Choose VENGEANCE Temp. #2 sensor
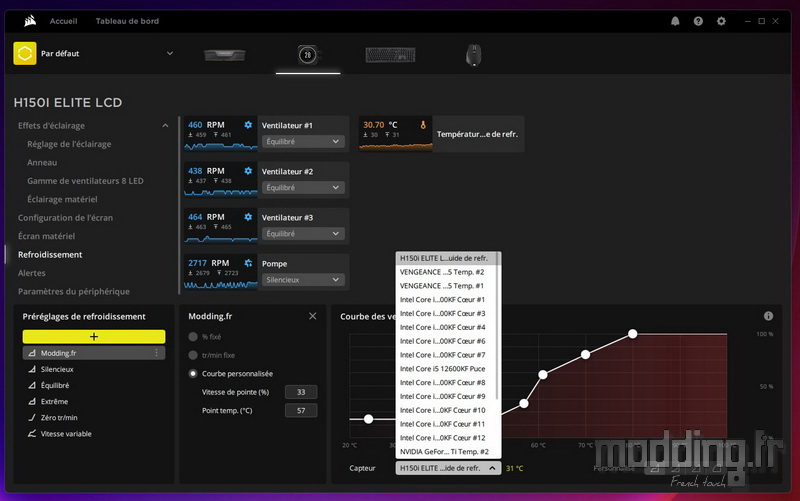 click(x=446, y=272)
